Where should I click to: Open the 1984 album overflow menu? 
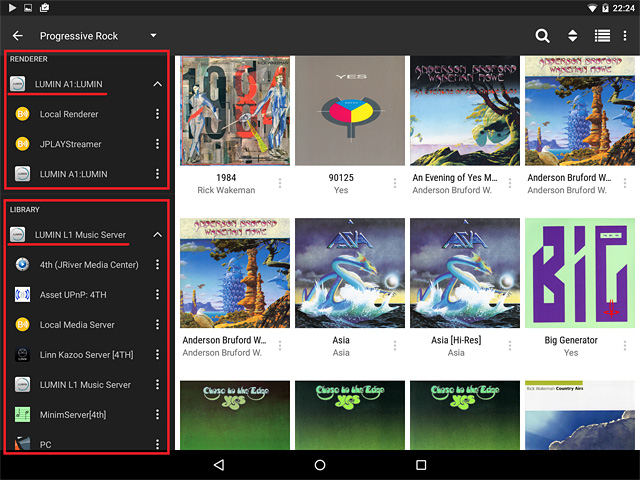coord(280,184)
